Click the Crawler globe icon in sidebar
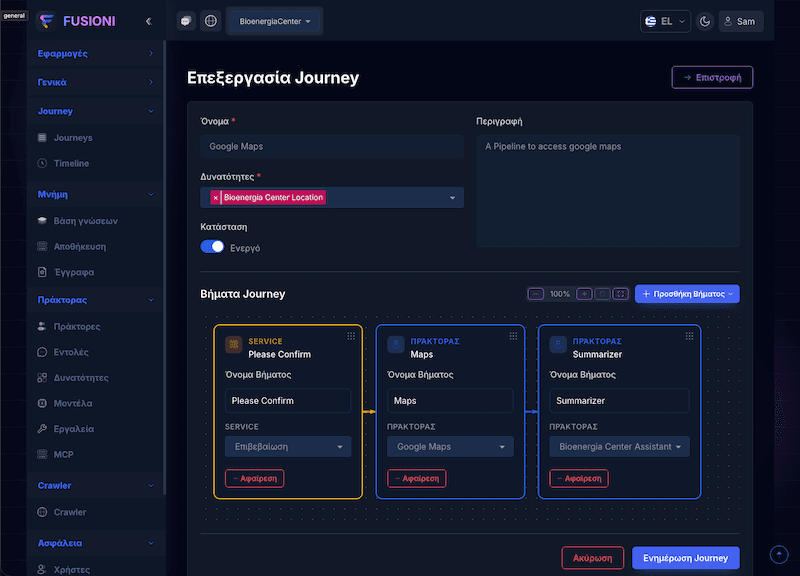800x576 pixels. click(42, 512)
